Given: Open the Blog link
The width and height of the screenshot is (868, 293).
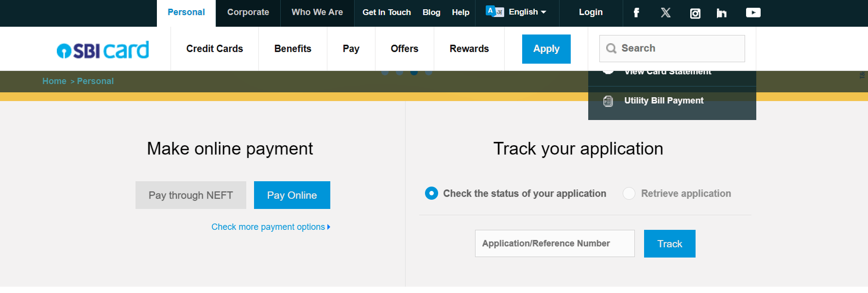Looking at the screenshot, I should [431, 13].
